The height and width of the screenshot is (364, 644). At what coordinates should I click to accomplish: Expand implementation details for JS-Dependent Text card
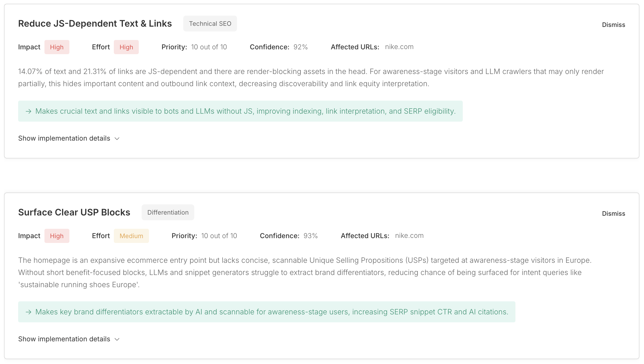click(x=64, y=138)
